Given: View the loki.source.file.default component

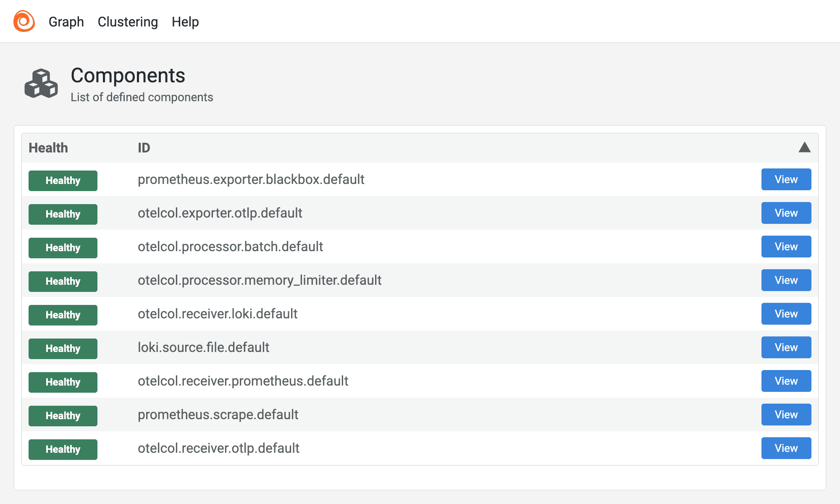Looking at the screenshot, I should (786, 347).
